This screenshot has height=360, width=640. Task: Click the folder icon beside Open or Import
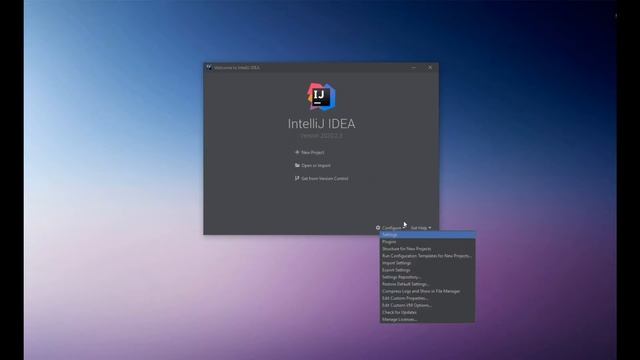click(x=297, y=165)
